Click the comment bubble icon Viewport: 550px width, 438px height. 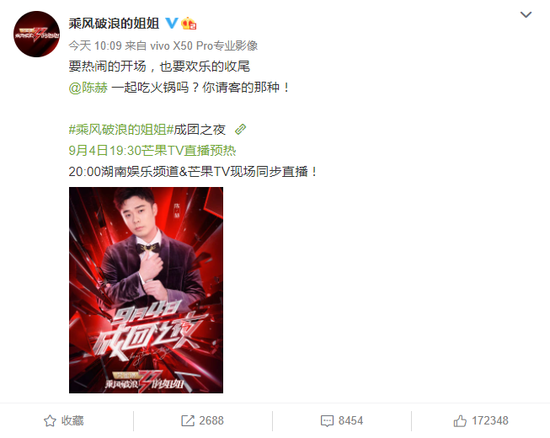tap(327, 421)
